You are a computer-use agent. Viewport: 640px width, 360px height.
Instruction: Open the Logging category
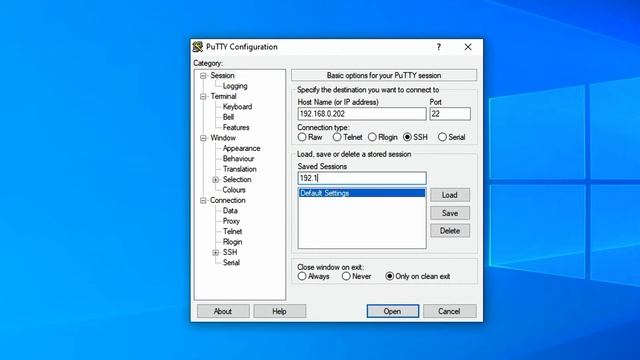(x=235, y=86)
